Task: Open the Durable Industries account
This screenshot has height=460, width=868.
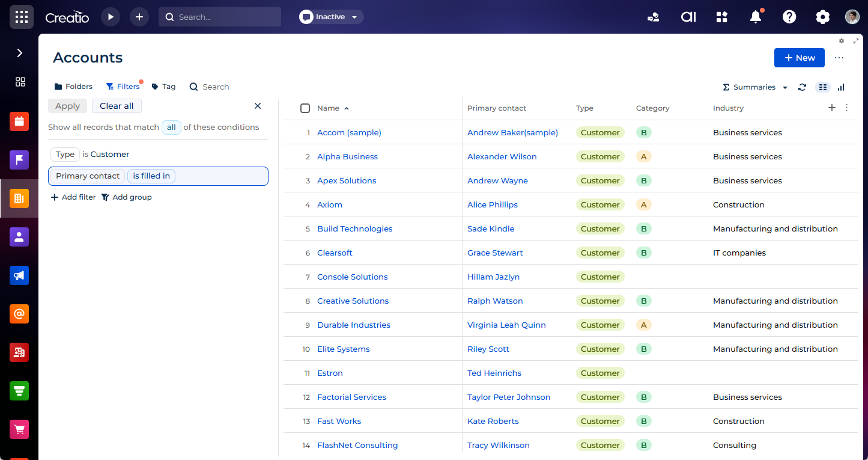Action: tap(354, 325)
